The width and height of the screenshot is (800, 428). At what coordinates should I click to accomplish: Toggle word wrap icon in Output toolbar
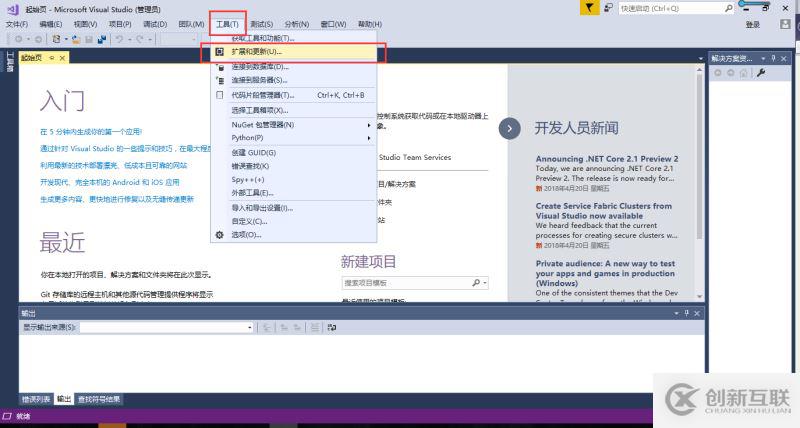click(x=332, y=328)
